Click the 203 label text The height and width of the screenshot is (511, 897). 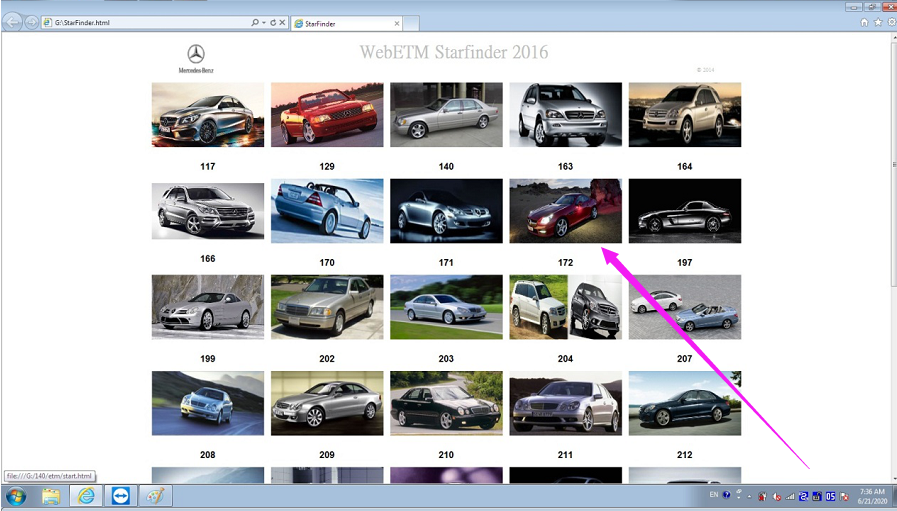(446, 359)
